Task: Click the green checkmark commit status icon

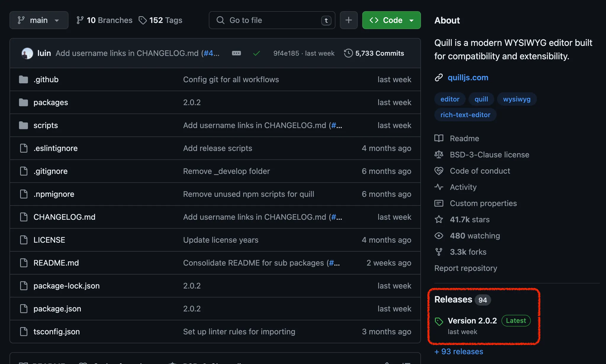Action: coord(257,53)
